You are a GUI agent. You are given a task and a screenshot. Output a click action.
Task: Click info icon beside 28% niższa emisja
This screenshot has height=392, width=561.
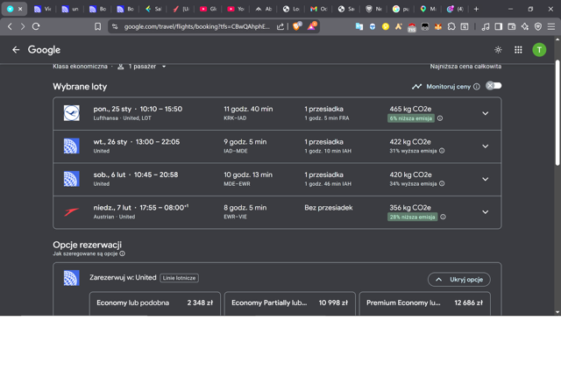tap(443, 217)
